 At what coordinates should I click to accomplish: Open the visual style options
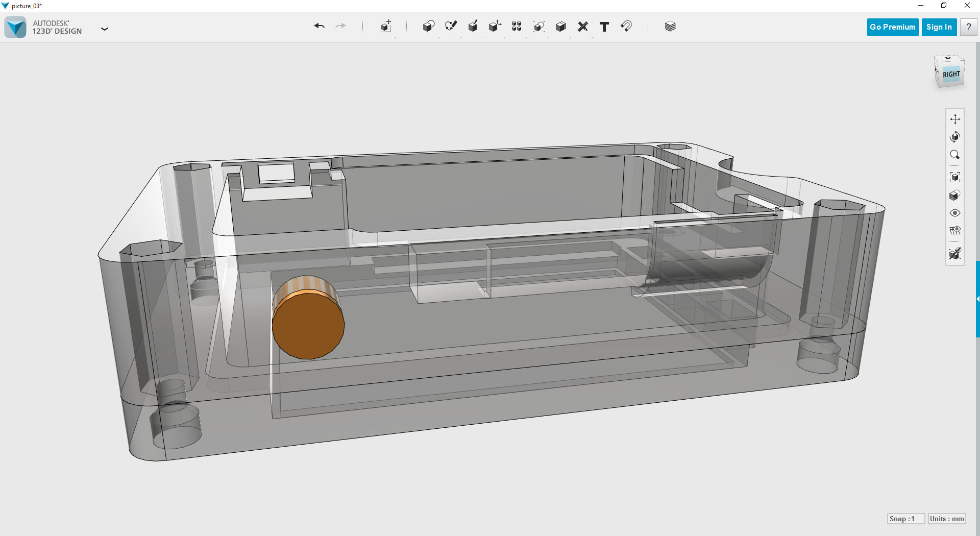pos(955,196)
